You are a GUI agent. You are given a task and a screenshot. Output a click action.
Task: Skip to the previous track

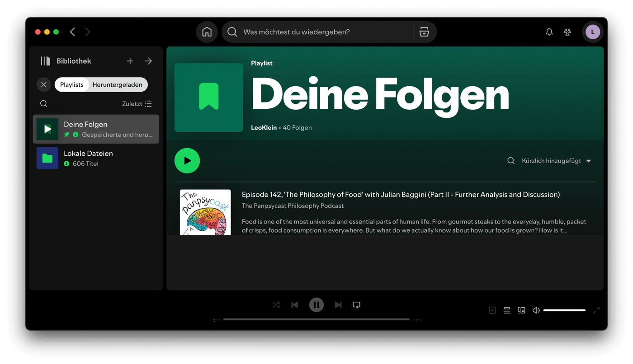[x=295, y=305]
